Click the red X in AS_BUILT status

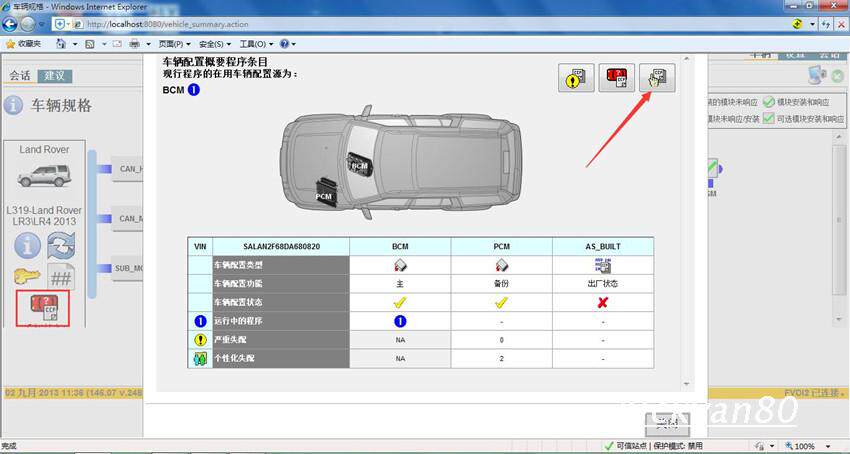[602, 303]
